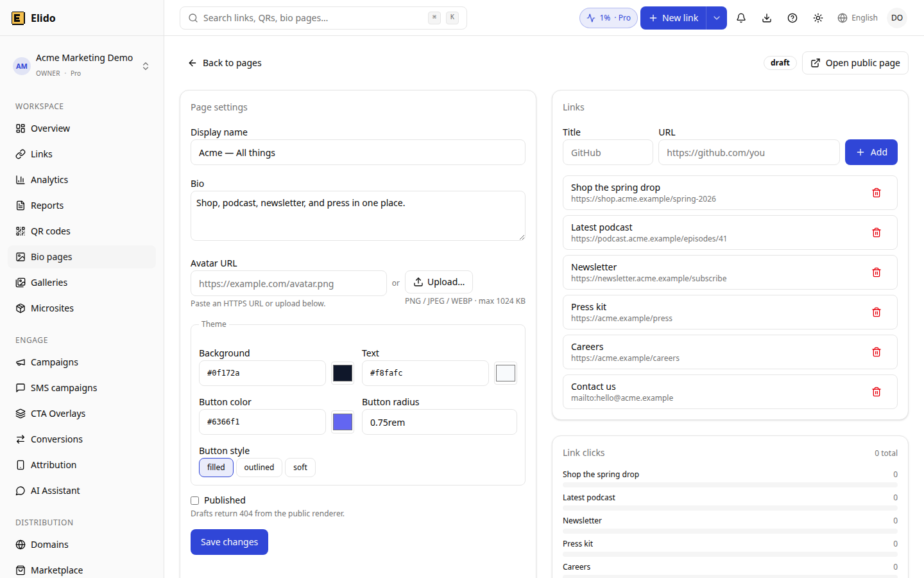The height and width of the screenshot is (578, 924).
Task: Open the help question-mark icon
Action: (792, 18)
